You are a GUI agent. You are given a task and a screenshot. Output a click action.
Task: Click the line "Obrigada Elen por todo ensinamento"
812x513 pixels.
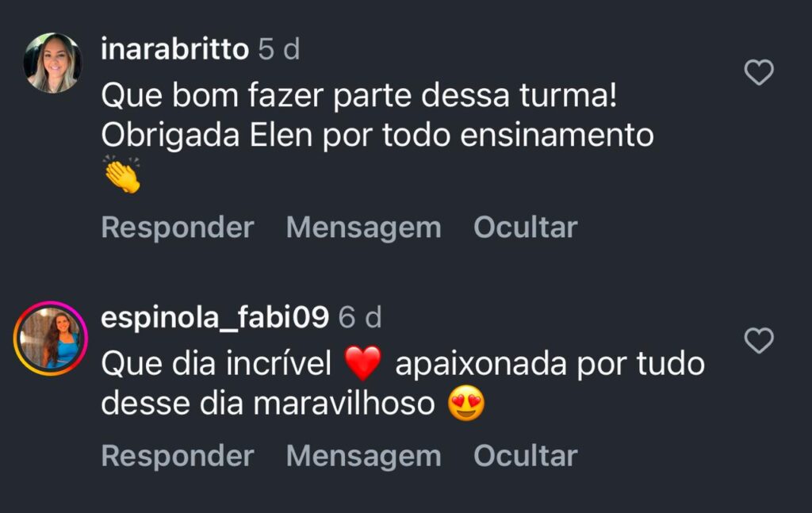coord(377,136)
